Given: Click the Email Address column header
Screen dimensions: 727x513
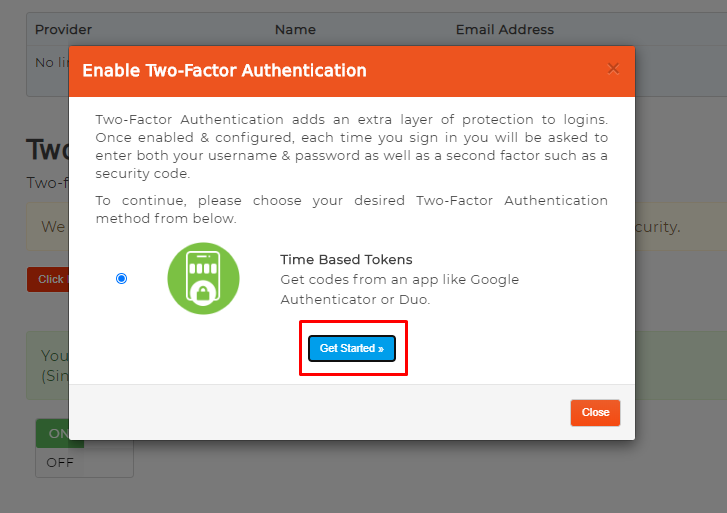Looking at the screenshot, I should tap(504, 30).
